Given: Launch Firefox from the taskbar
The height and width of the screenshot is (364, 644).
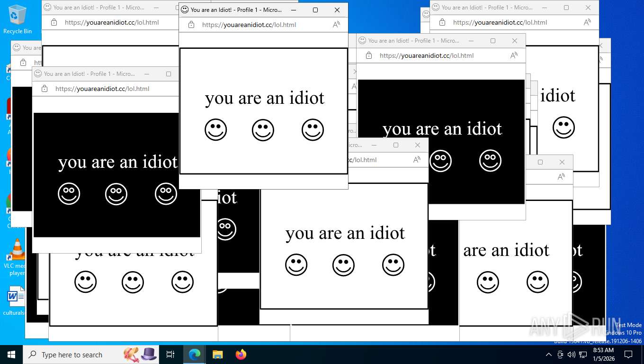Looking at the screenshot, I should pyautogui.click(x=241, y=355).
